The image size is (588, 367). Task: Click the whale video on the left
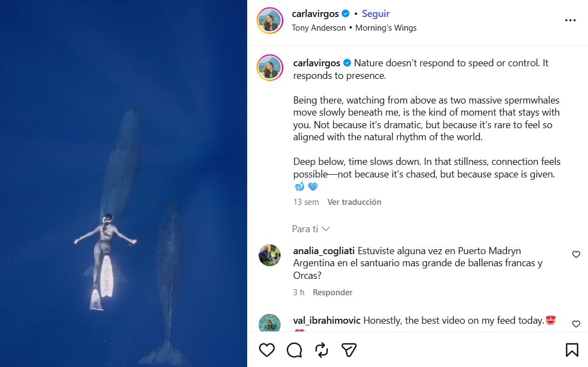pos(123,184)
